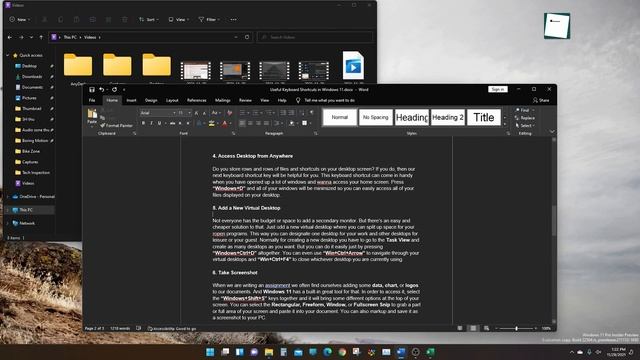Open the New menu in File Explorer
Screen dimensions: 640x360
20,20
